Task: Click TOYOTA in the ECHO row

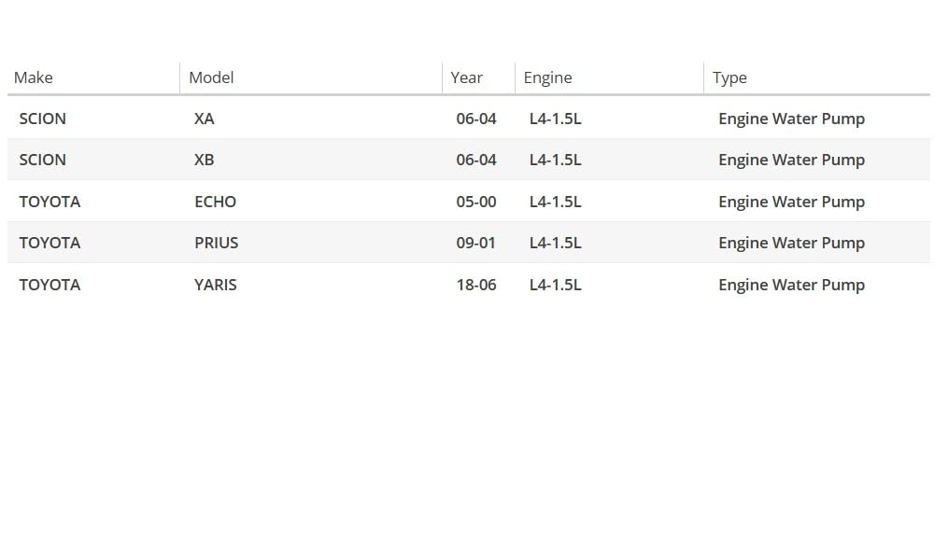Action: pyautogui.click(x=50, y=202)
